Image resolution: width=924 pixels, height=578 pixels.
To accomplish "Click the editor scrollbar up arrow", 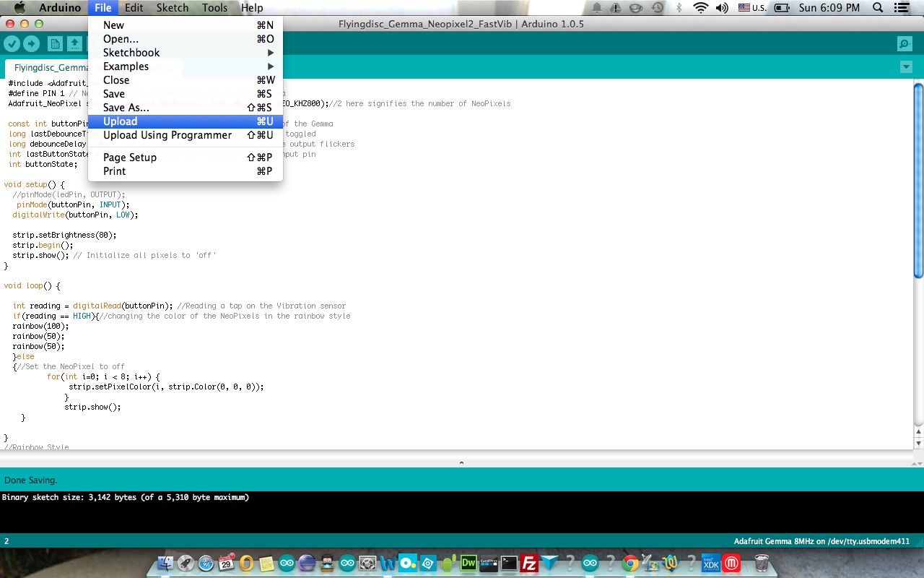I will (918, 431).
